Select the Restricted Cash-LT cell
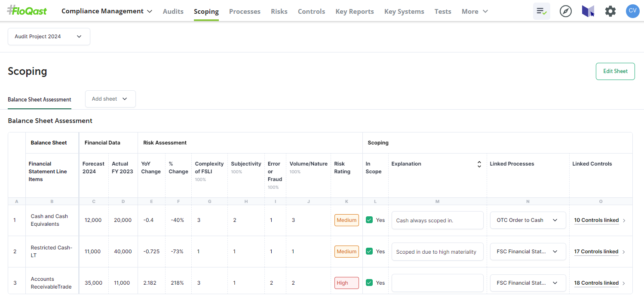The width and height of the screenshot is (644, 295). [52, 252]
